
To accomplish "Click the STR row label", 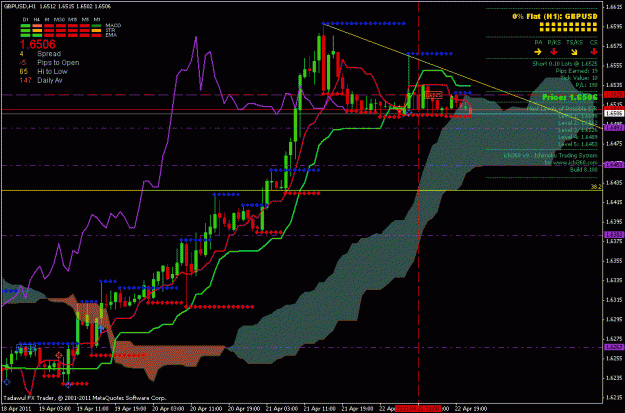I will [x=110, y=30].
